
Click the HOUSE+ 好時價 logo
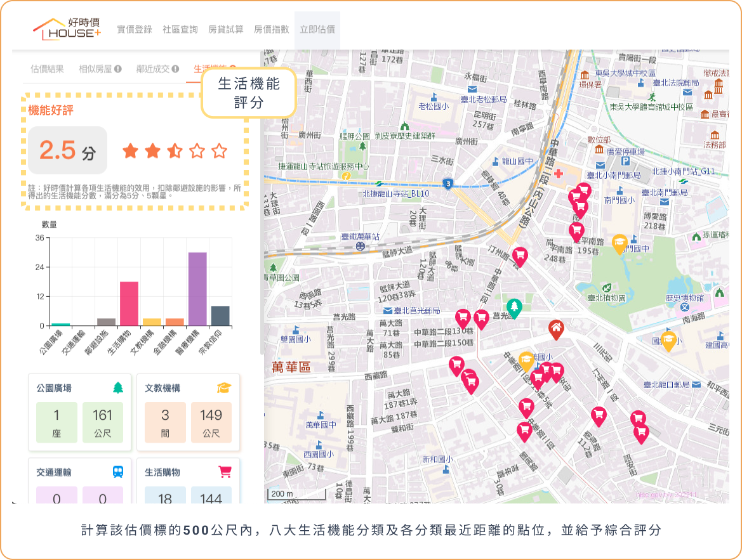pyautogui.click(x=67, y=29)
